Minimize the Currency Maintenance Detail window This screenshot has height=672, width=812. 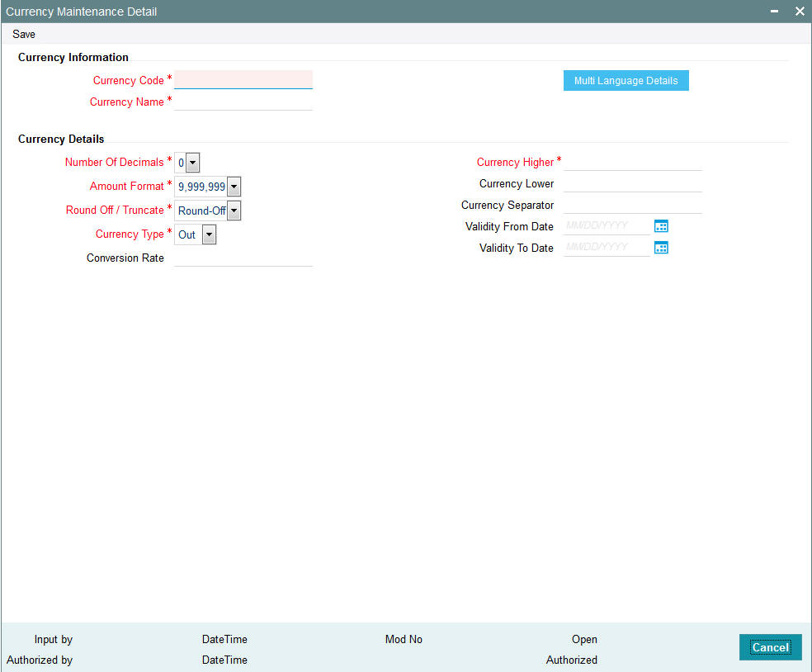click(x=774, y=12)
